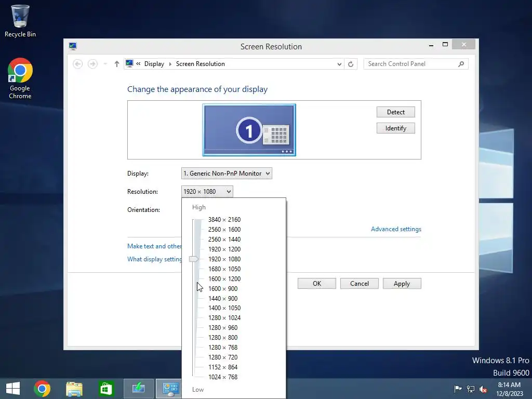The height and width of the screenshot is (399, 532).
Task: Click the Screen Resolution breadcrumb
Action: [200, 64]
